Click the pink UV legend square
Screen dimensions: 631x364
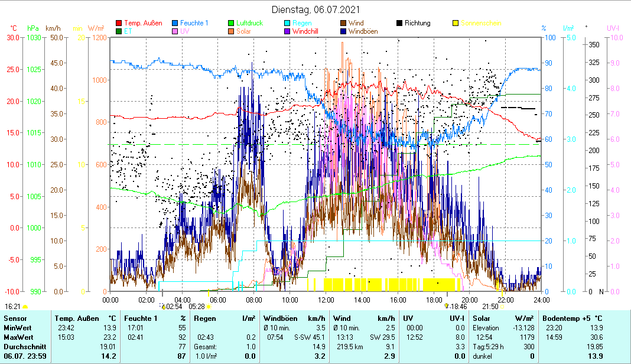click(175, 31)
